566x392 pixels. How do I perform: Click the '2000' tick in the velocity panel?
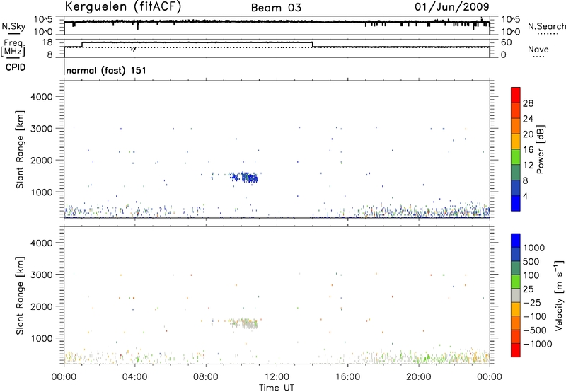coord(41,306)
